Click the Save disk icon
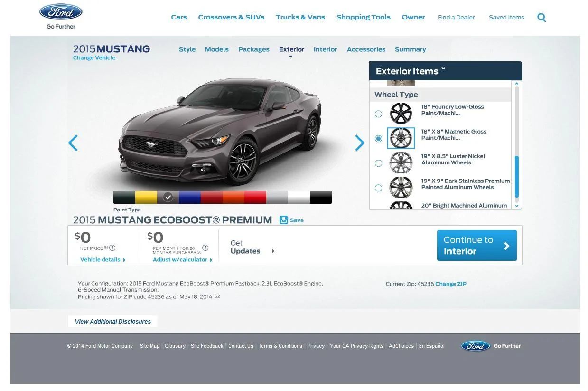Screen dimensions: 588x391 pyautogui.click(x=284, y=220)
